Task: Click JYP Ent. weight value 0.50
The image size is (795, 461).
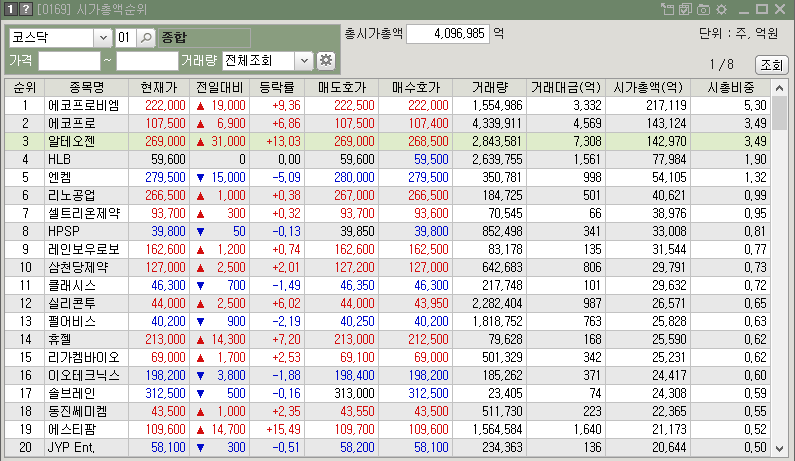Action: 755,448
